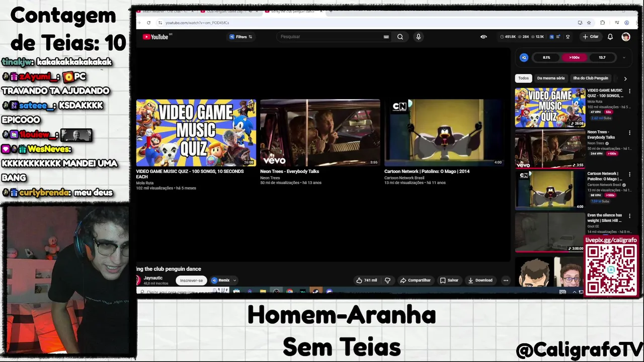This screenshot has width=644, height=362.
Task: Open the notifications bell
Action: [x=610, y=37]
